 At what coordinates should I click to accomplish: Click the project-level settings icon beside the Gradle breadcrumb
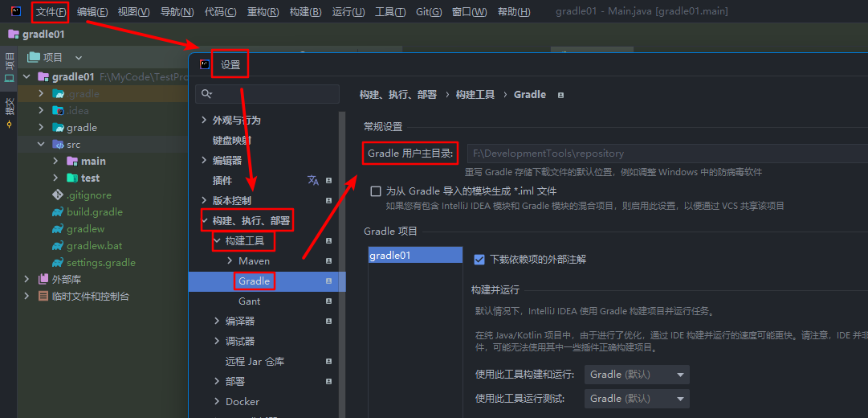pos(560,96)
